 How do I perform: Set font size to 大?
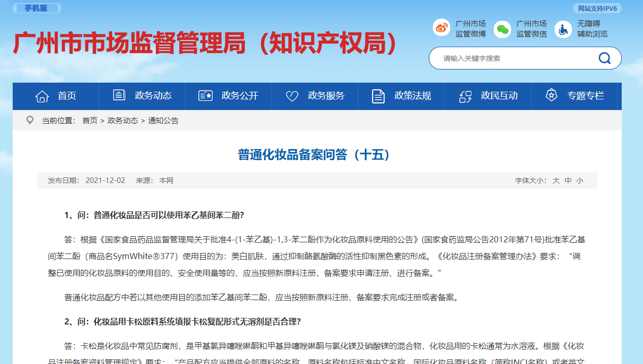(x=555, y=180)
